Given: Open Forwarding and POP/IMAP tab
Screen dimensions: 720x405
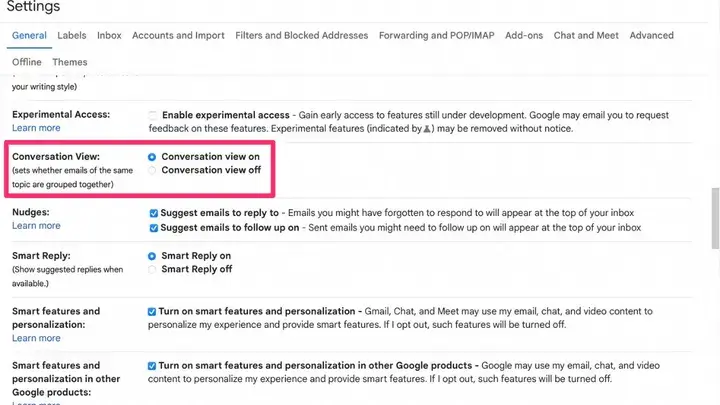Looking at the screenshot, I should pos(436,35).
